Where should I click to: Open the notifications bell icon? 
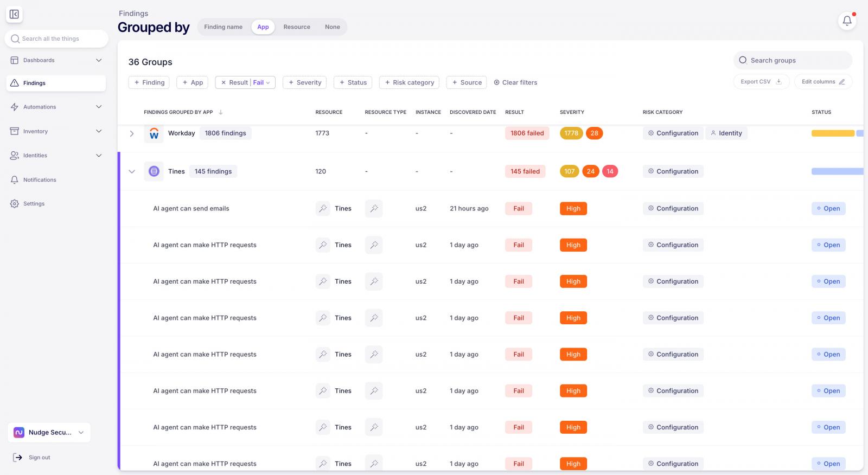[x=847, y=21]
